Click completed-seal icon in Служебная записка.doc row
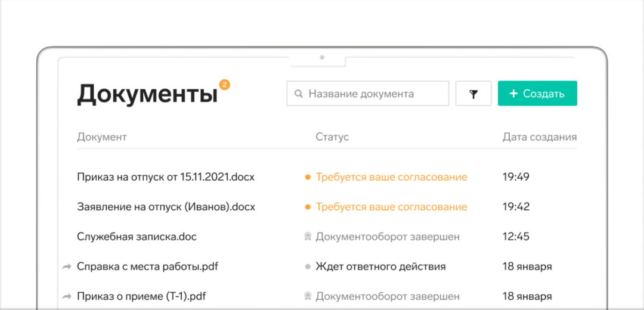The height and width of the screenshot is (310, 644). click(x=308, y=237)
